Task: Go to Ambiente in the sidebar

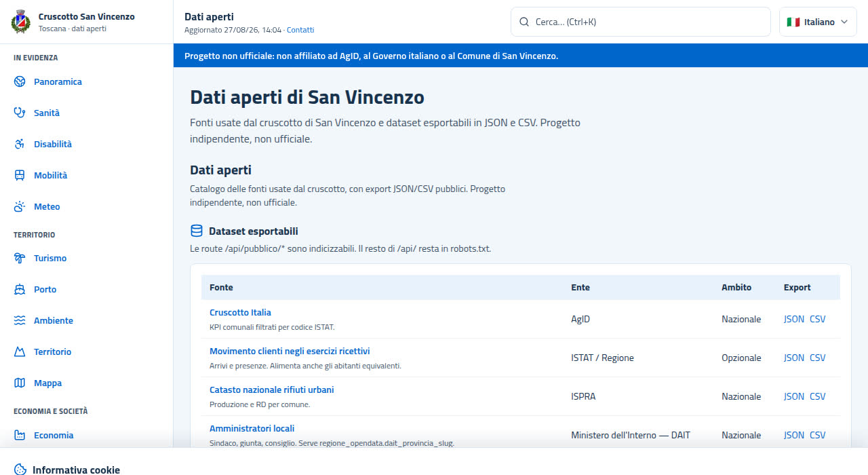Action: tap(54, 320)
